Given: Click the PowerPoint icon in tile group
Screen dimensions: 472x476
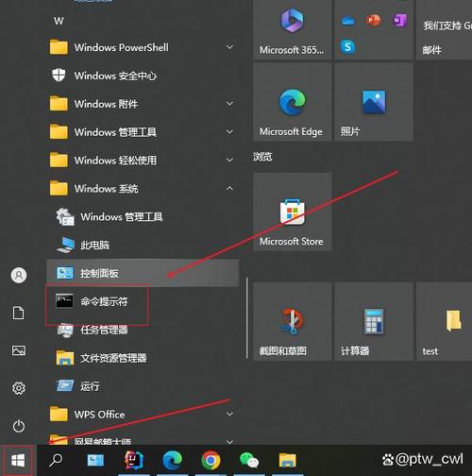Looking at the screenshot, I should tap(373, 21).
